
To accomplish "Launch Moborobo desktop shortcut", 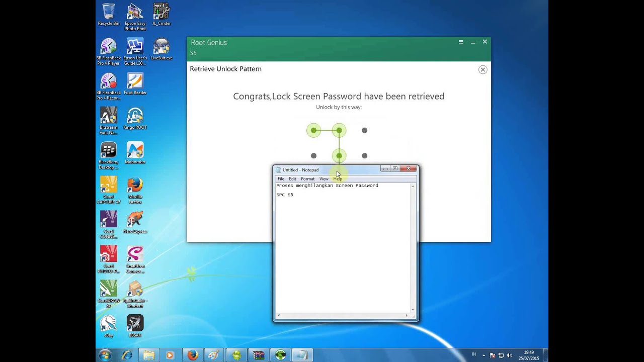I will [135, 153].
